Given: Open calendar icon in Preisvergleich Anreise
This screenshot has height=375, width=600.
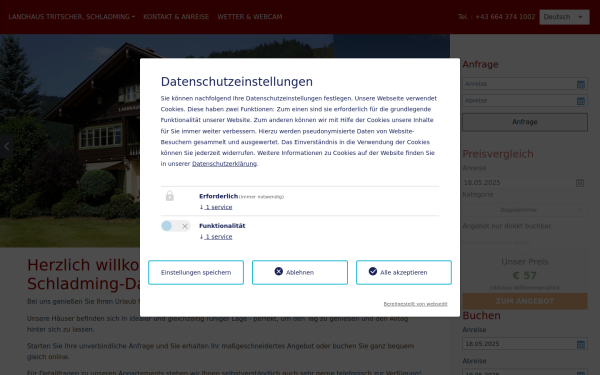Looking at the screenshot, I should coord(580,183).
